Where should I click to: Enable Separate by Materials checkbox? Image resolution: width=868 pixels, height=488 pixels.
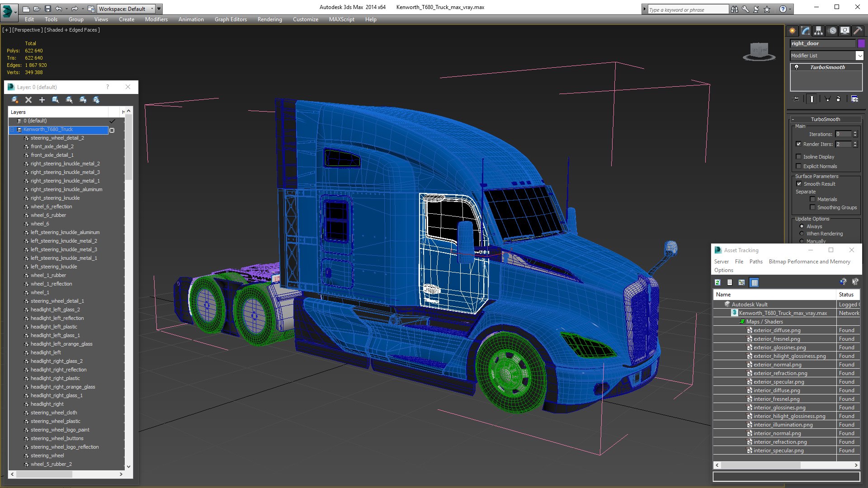(x=812, y=199)
